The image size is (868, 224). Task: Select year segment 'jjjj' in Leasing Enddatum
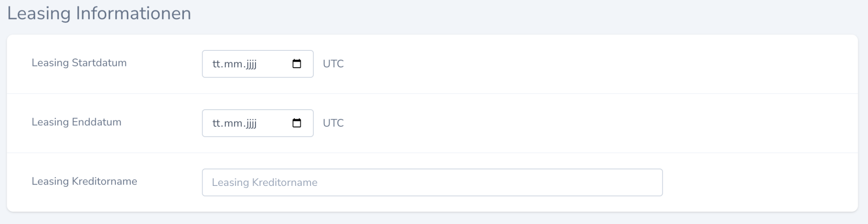pos(251,123)
